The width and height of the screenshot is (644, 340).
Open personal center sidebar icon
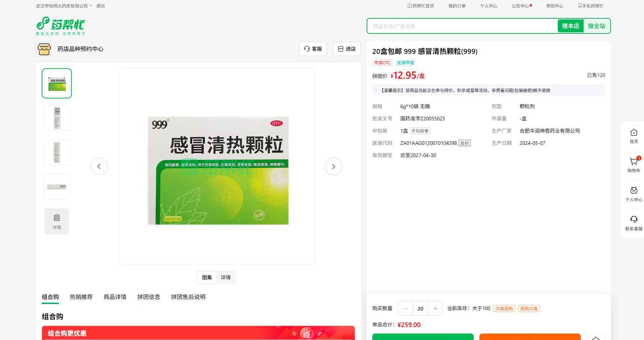[x=634, y=191]
